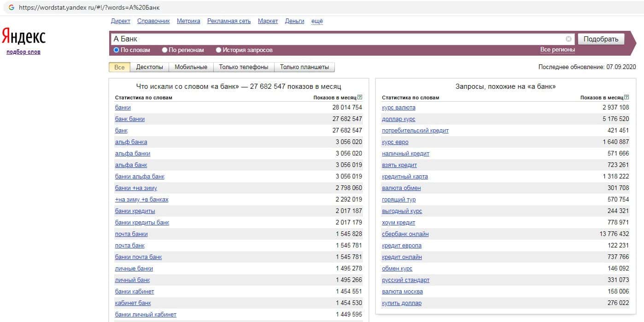644x322 pixels.
Task: Open the 'Метрика' link in top navigation
Action: pos(188,21)
